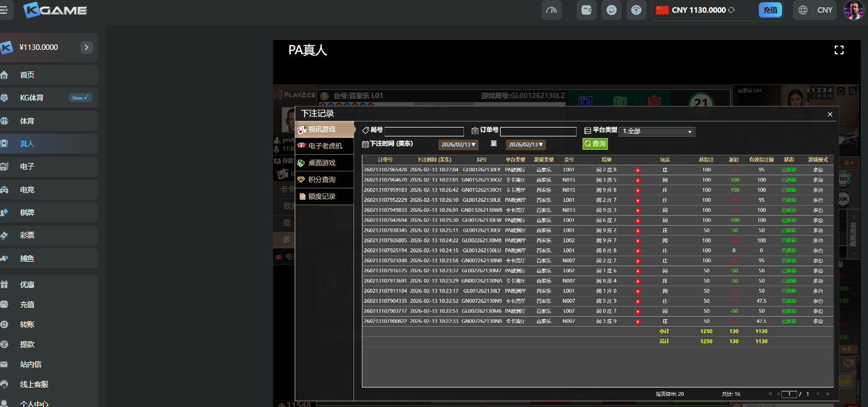Play the replay video for the first bet record
This screenshot has width=868, height=407.
(x=638, y=170)
